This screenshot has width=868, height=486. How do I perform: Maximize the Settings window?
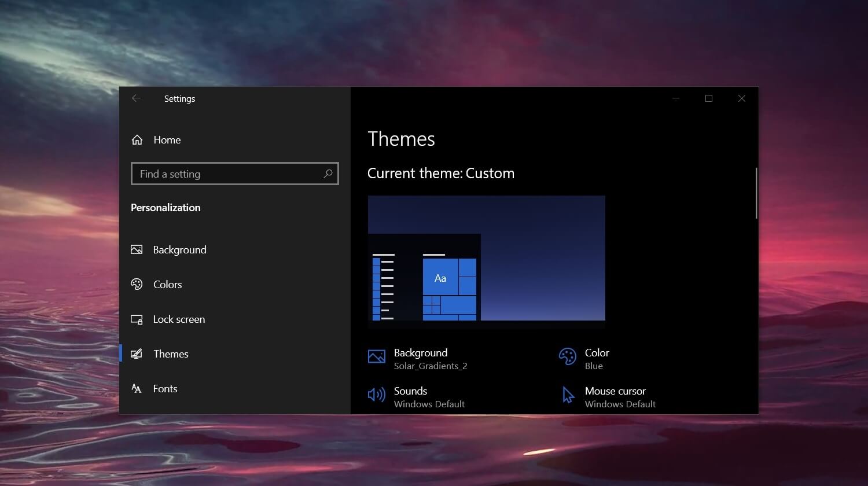pyautogui.click(x=708, y=98)
